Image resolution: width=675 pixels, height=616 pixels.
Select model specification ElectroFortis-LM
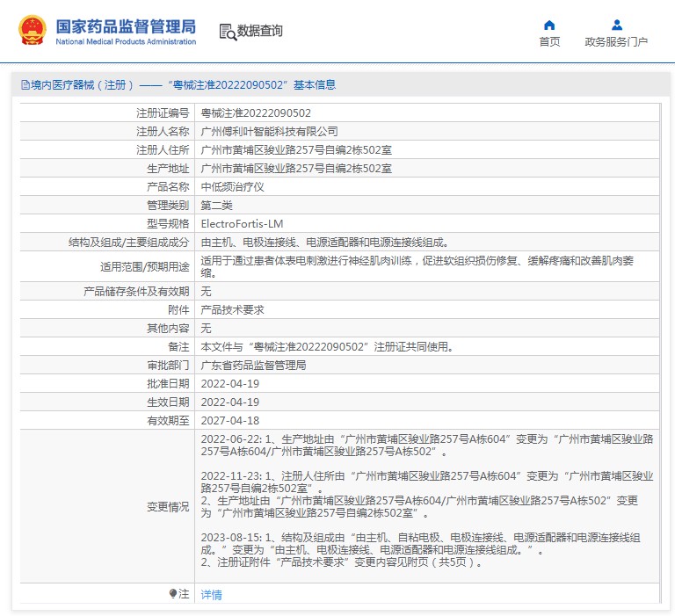coord(242,224)
